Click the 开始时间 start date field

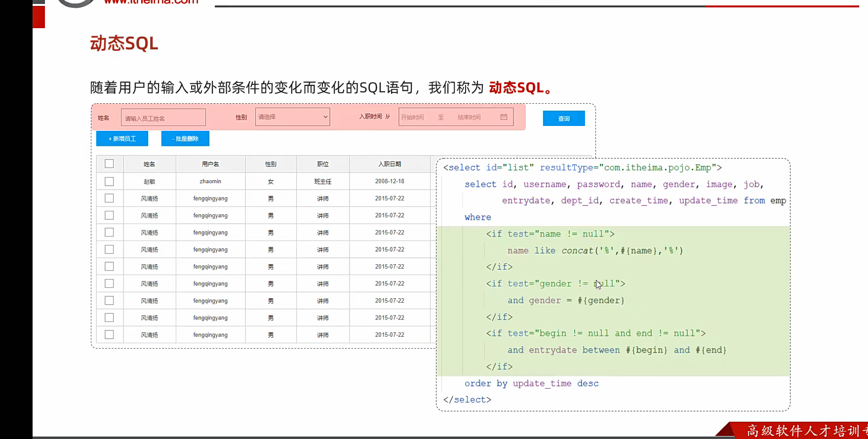click(x=412, y=117)
